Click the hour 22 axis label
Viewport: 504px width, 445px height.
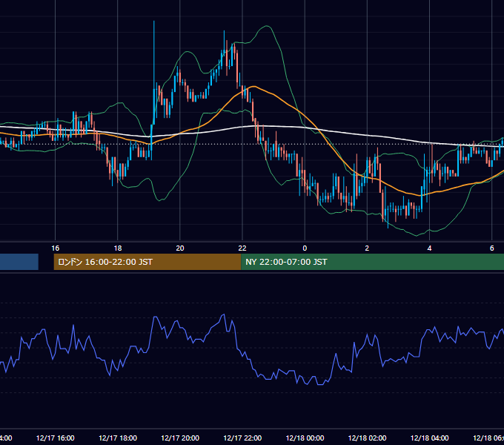click(242, 248)
